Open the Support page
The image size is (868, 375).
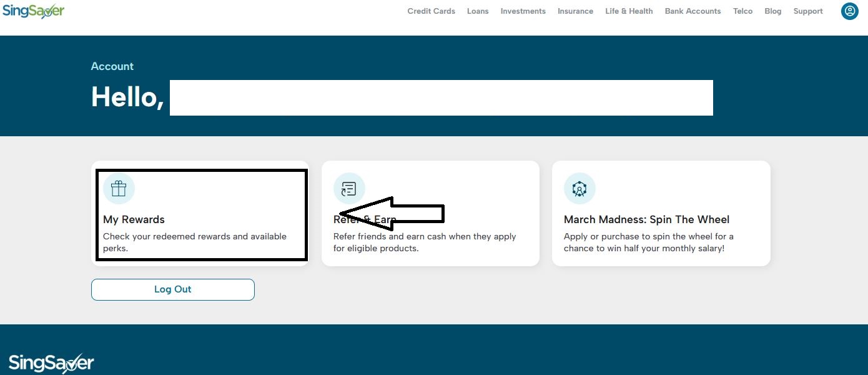[808, 11]
